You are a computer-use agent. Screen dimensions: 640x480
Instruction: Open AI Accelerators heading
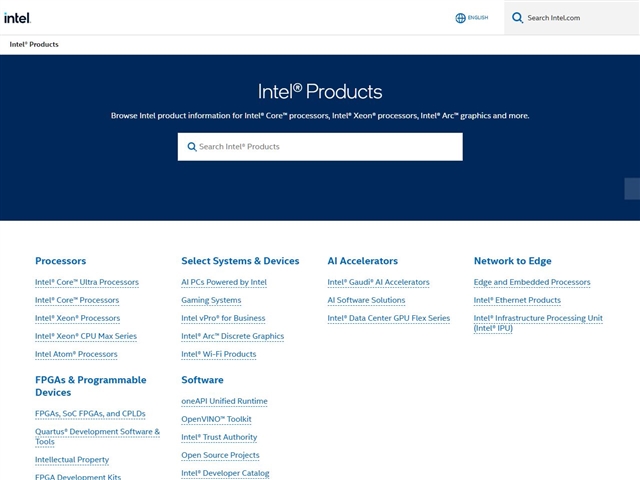click(x=362, y=261)
